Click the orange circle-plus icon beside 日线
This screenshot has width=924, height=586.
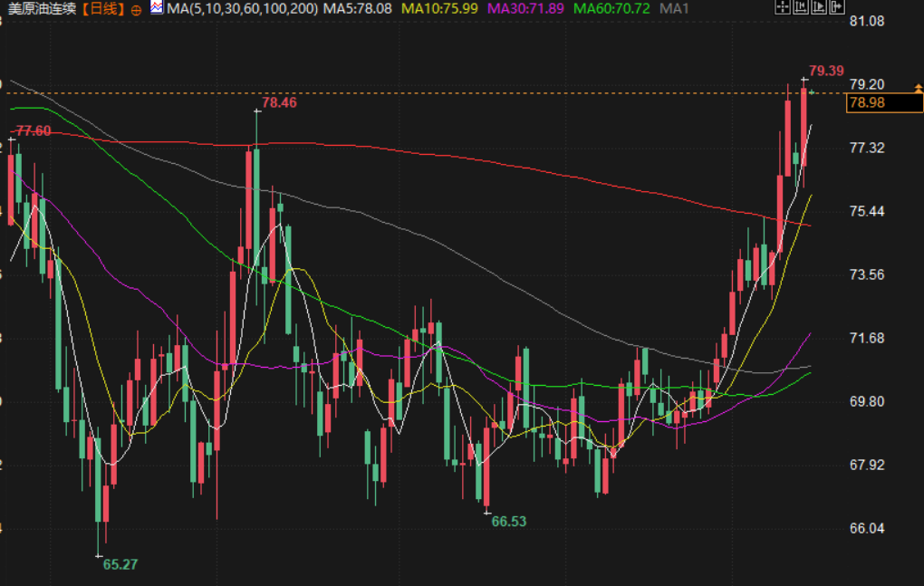tap(136, 9)
